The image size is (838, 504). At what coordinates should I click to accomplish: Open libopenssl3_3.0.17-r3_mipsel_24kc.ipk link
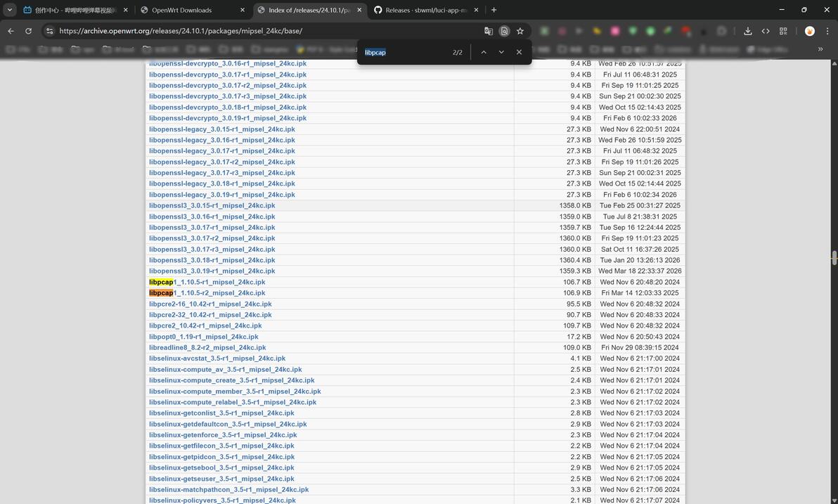(212, 249)
